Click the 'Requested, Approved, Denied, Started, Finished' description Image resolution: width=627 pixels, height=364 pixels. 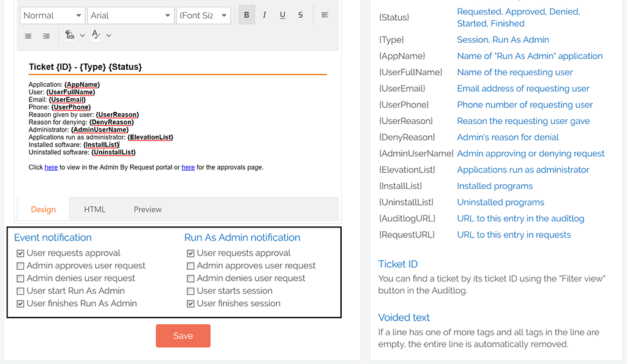click(519, 18)
